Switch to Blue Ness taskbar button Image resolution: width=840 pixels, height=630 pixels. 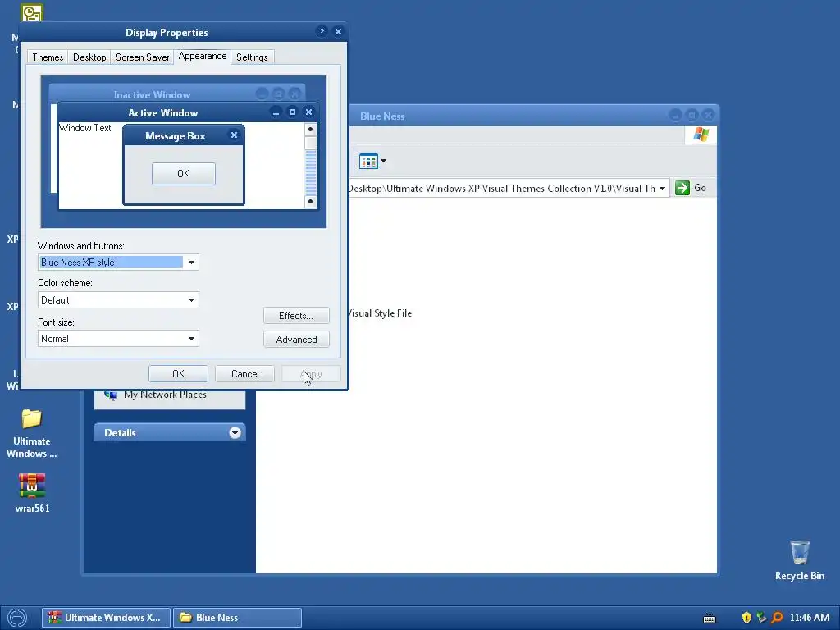coord(237,618)
